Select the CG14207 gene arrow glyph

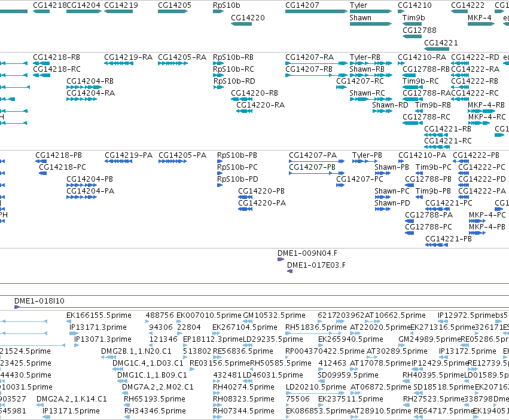(x=316, y=11)
